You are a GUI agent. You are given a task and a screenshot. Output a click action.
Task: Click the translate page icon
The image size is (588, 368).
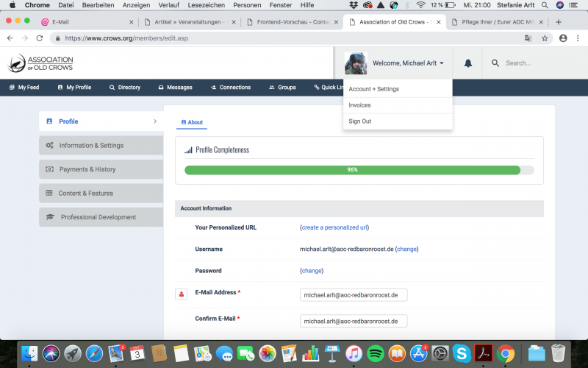tap(528, 38)
